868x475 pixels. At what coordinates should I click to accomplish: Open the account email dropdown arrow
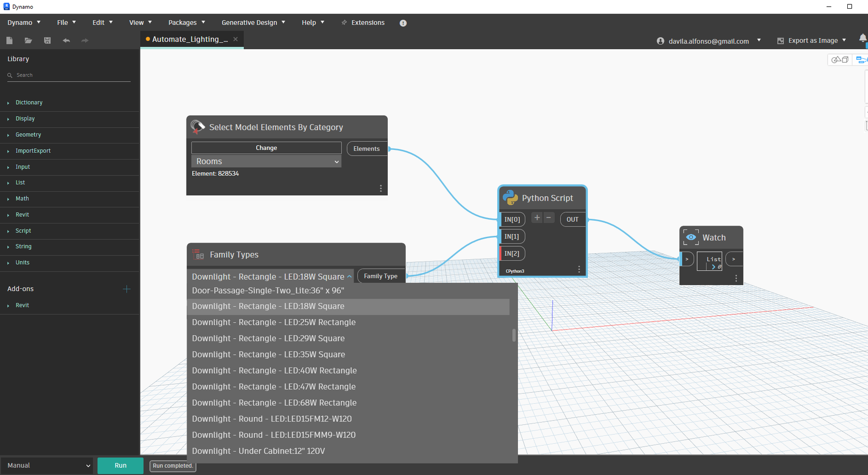(759, 41)
